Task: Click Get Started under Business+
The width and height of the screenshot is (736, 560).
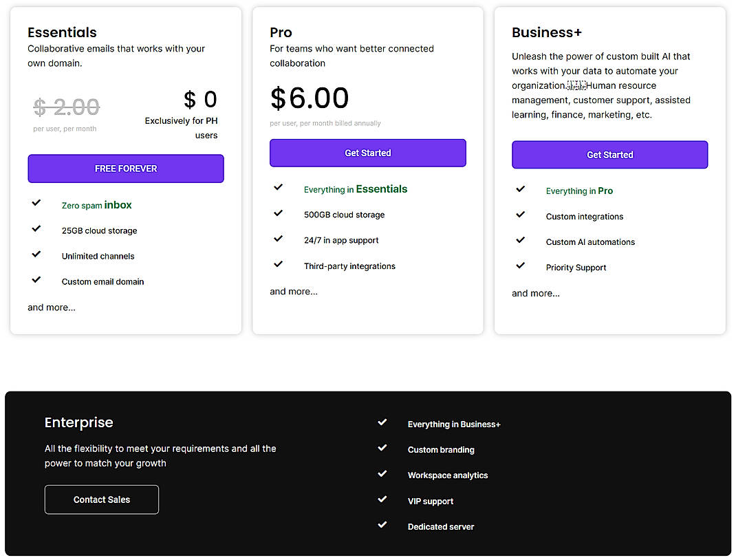Action: 609,154
